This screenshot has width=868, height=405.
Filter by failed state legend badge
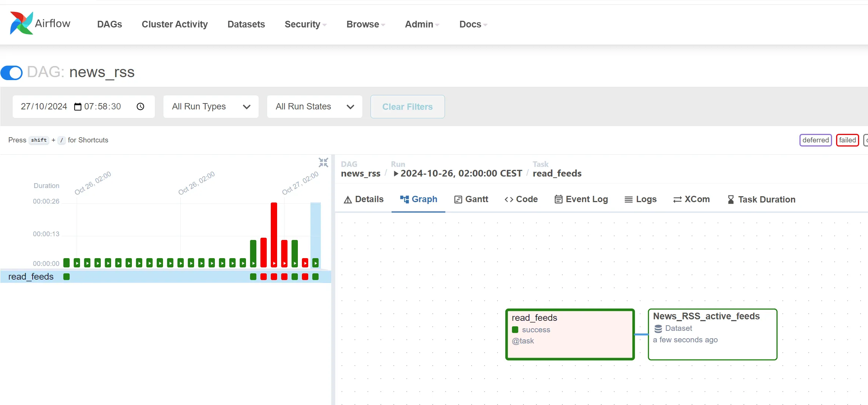point(847,140)
